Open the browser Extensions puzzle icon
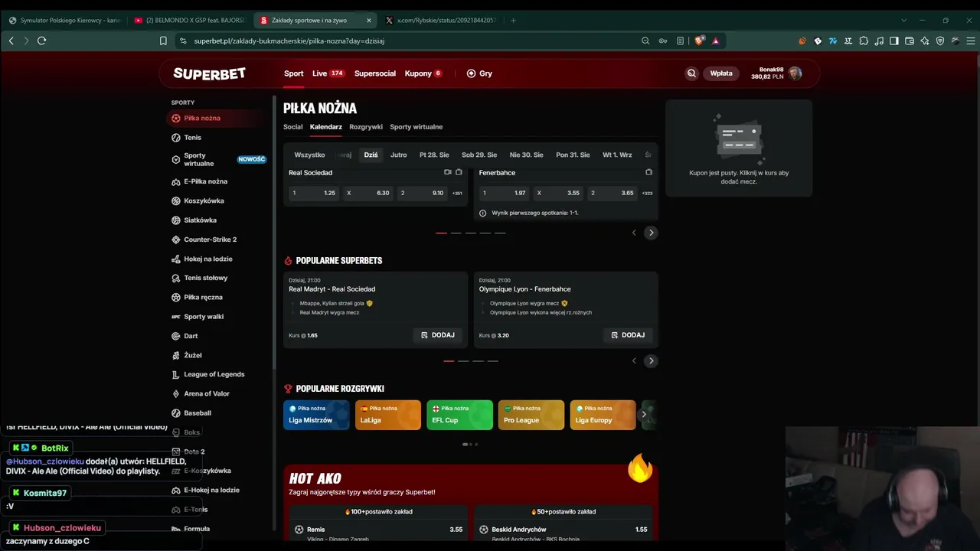This screenshot has width=980, height=551. 864,41
